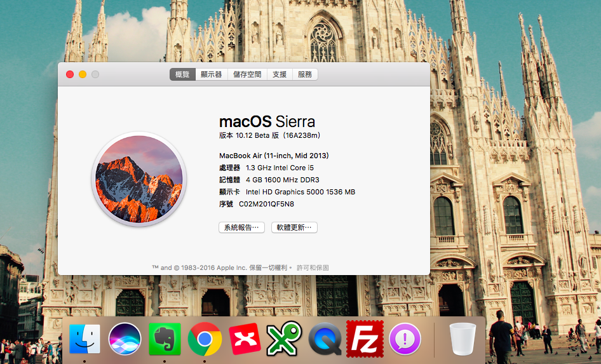This screenshot has width=601, height=364.
Task: Switch to the 顯示器 tab
Action: tap(212, 74)
